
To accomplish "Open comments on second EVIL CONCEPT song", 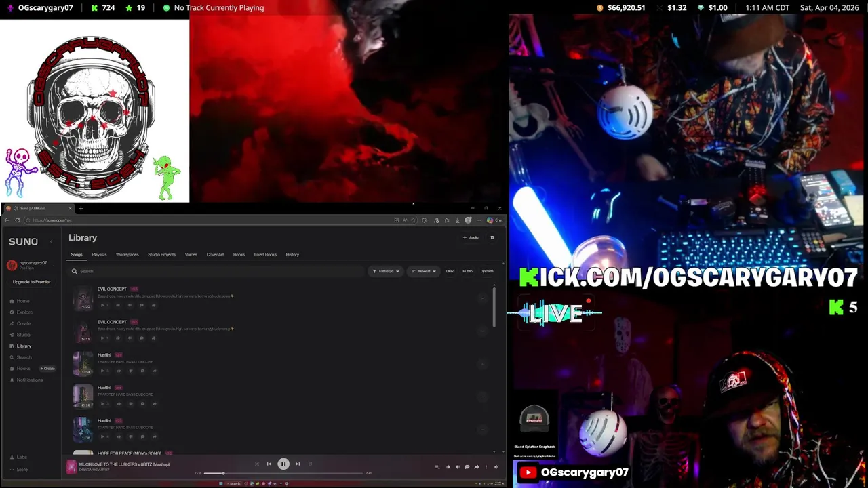I will coord(142,338).
